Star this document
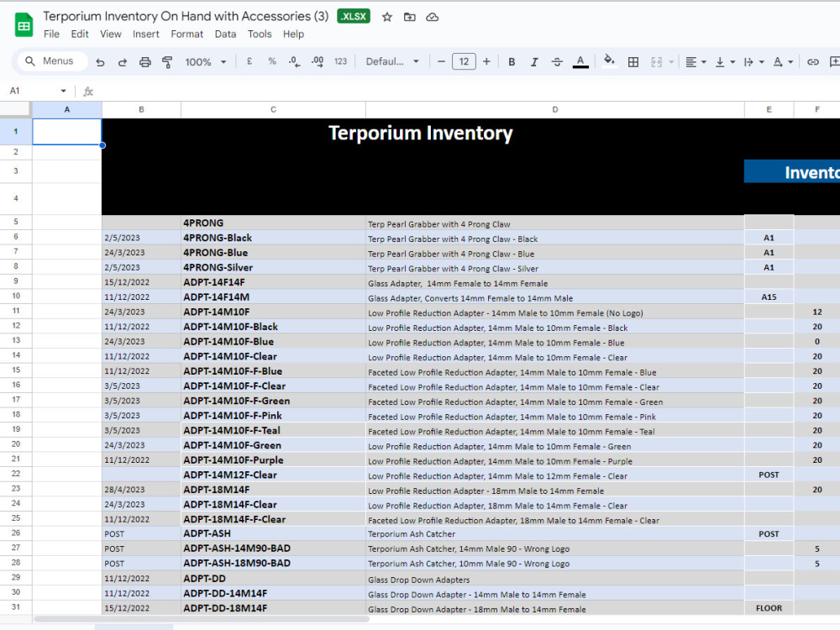Image resolution: width=840 pixels, height=630 pixels. click(386, 17)
